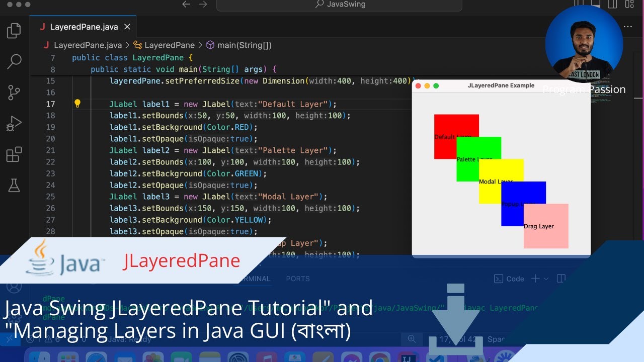This screenshot has height=362, width=644.
Task: Split the terminal panel
Action: pyautogui.click(x=561, y=279)
